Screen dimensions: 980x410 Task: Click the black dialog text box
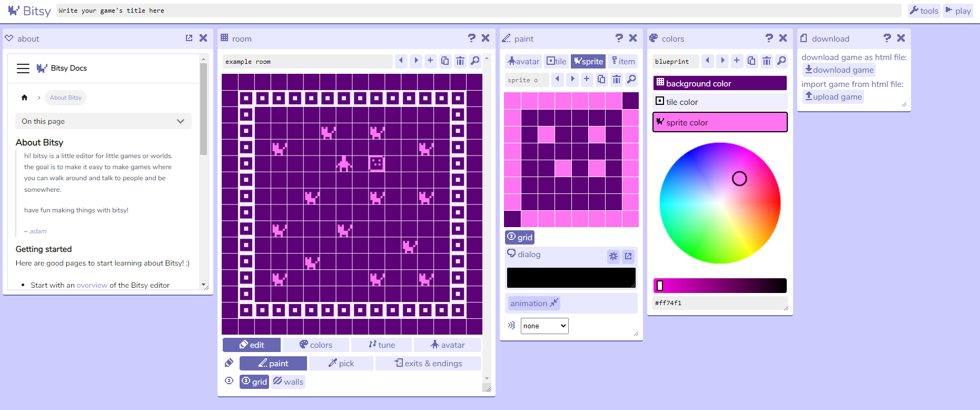pos(571,278)
